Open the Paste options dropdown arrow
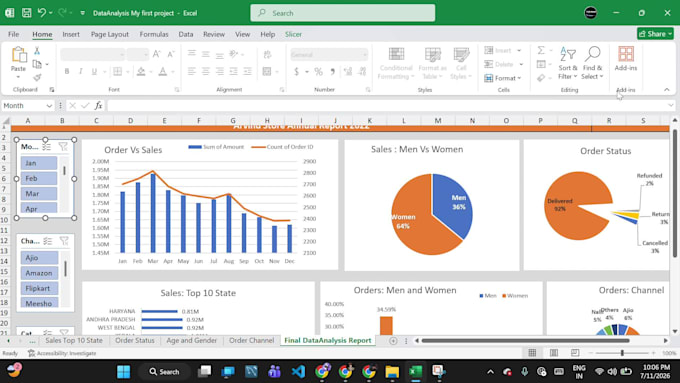The height and width of the screenshot is (383, 680). pos(18,77)
